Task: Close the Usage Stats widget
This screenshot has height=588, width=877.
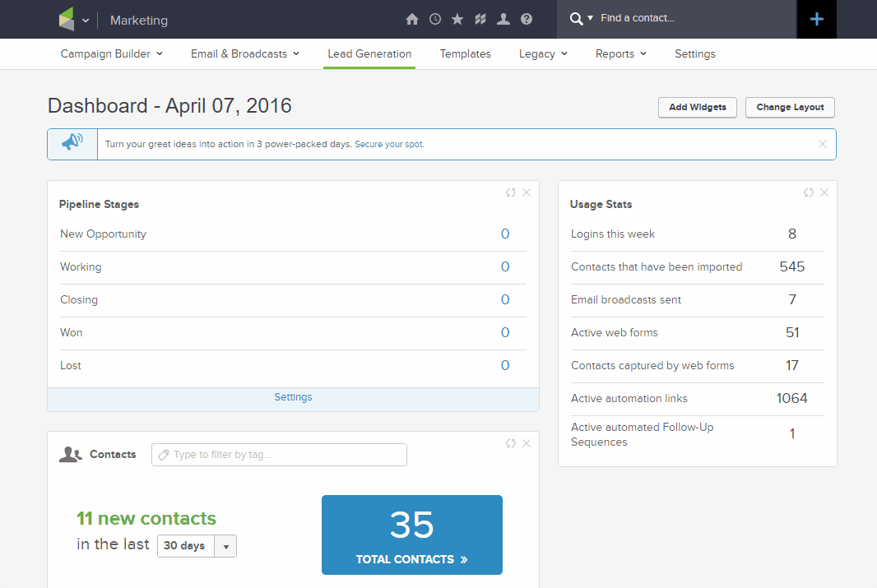Action: coord(824,192)
